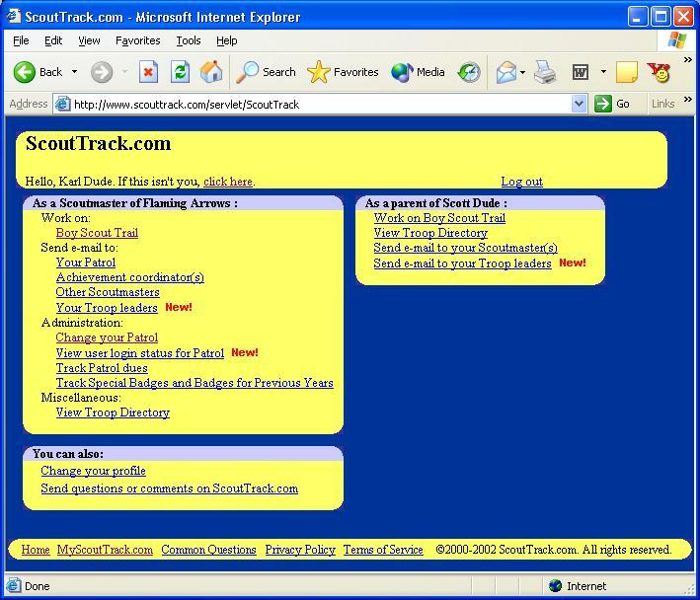The height and width of the screenshot is (600, 700).
Task: Click the Print icon
Action: (x=545, y=72)
